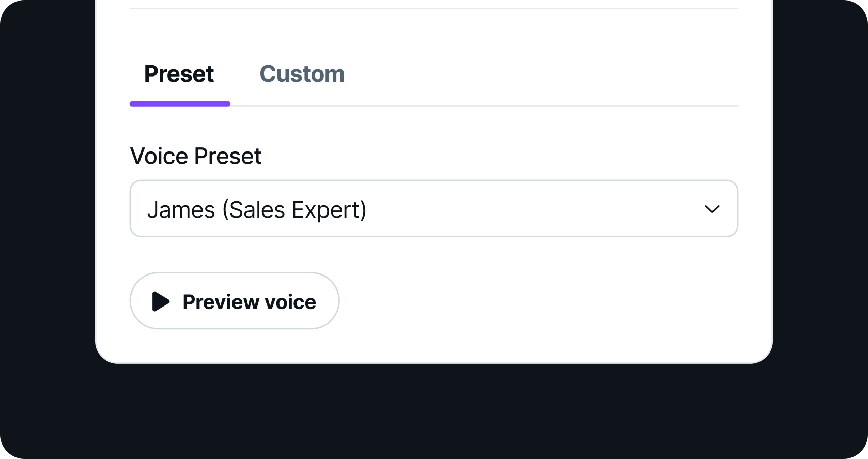The image size is (868, 459).
Task: Click the chevron arrow in Voice Preset
Action: [712, 209]
